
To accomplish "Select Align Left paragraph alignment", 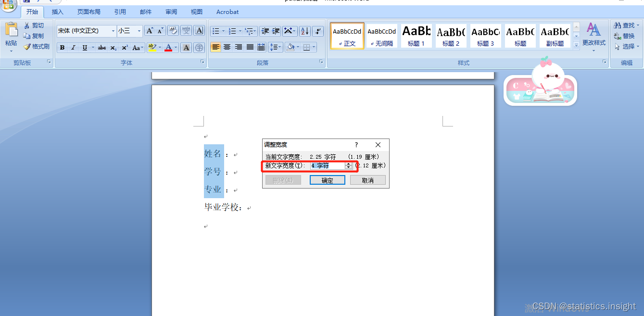I will pyautogui.click(x=215, y=47).
